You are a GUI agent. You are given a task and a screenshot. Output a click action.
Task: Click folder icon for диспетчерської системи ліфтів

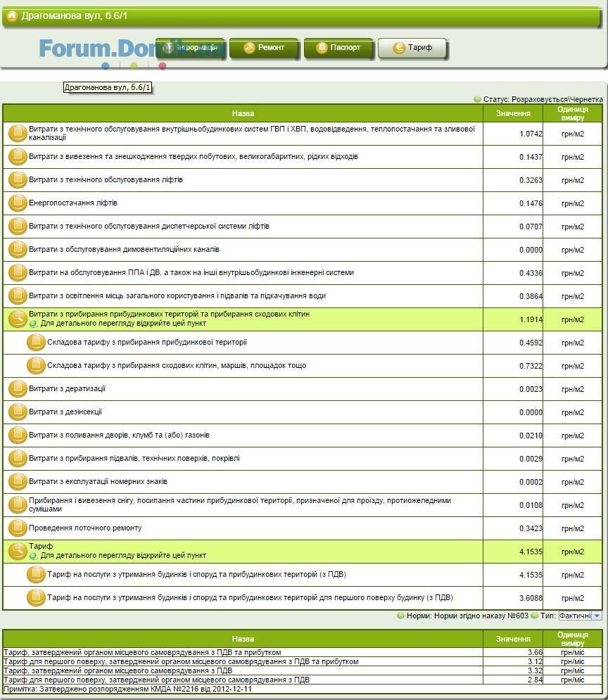click(18, 227)
